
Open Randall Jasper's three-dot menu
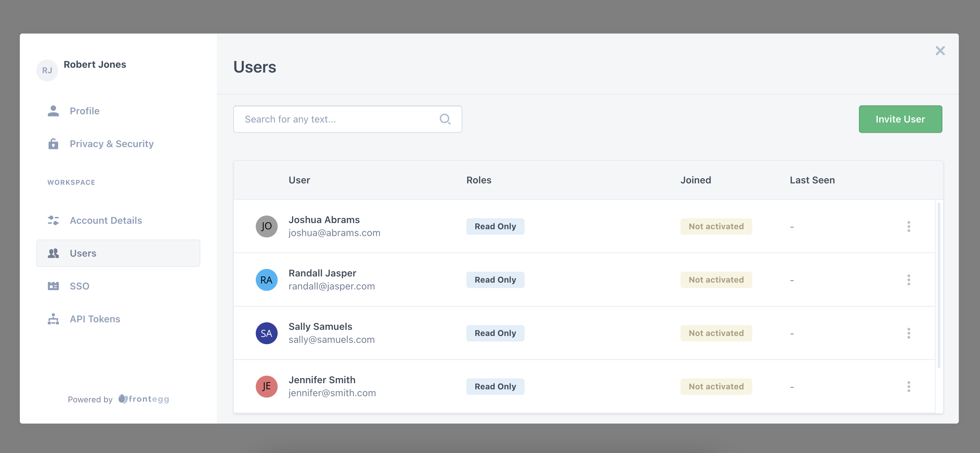coord(909,280)
